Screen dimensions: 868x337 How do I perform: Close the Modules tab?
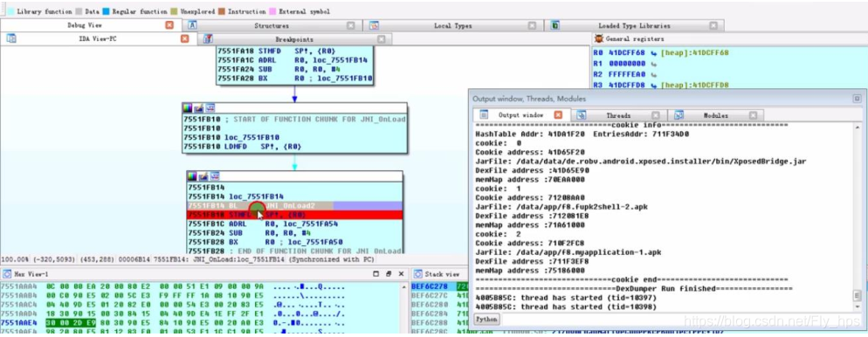pos(753,115)
